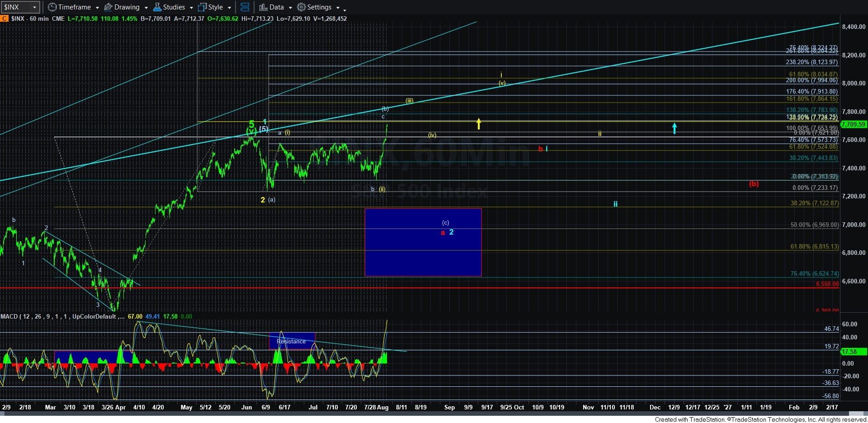Click the '67.00' MACD value readout
The width and height of the screenshot is (868, 423).
(x=135, y=316)
